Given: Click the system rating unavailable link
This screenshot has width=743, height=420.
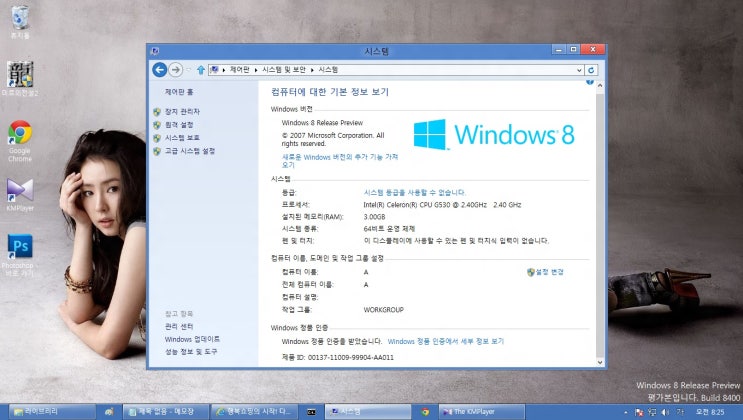Looking at the screenshot, I should click(x=415, y=192).
